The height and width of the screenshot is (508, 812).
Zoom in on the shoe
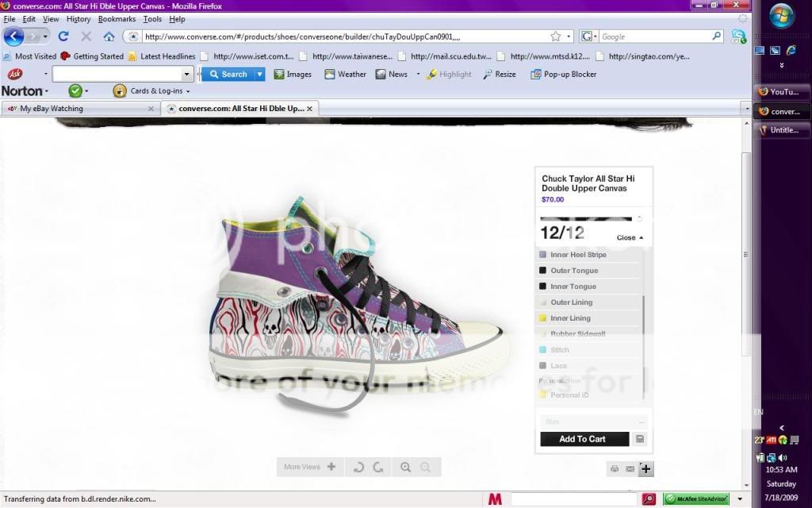click(x=405, y=467)
